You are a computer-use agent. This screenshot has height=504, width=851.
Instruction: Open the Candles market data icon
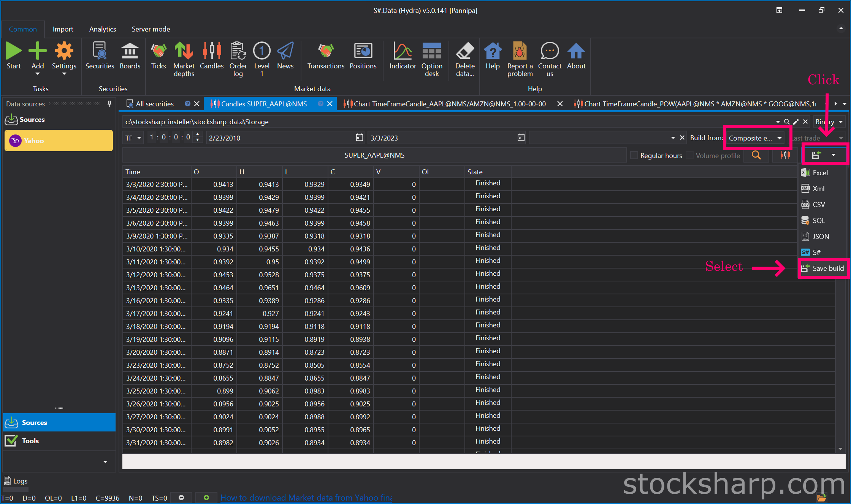tap(212, 51)
